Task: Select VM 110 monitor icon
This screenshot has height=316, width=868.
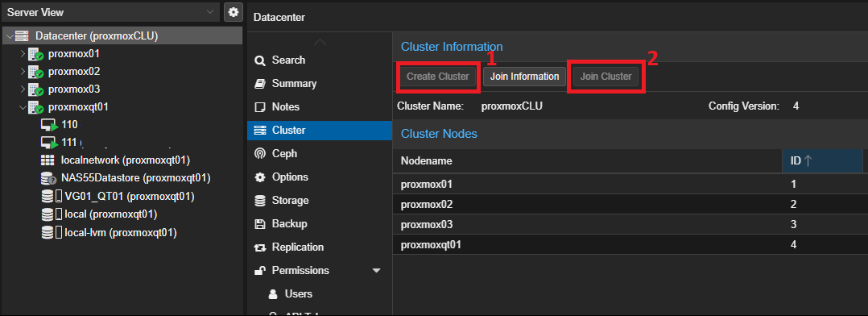Action: (49, 125)
